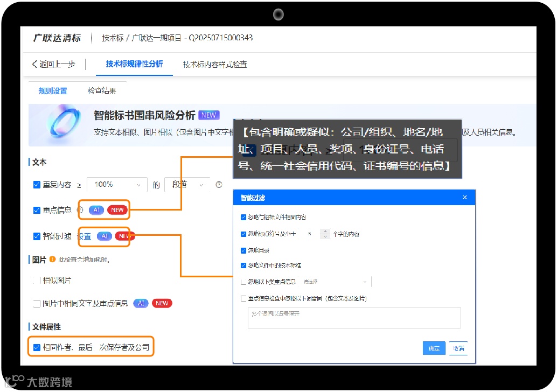Enable 忽略以下类重点信息 checkbox
The height and width of the screenshot is (392, 557).
[243, 282]
